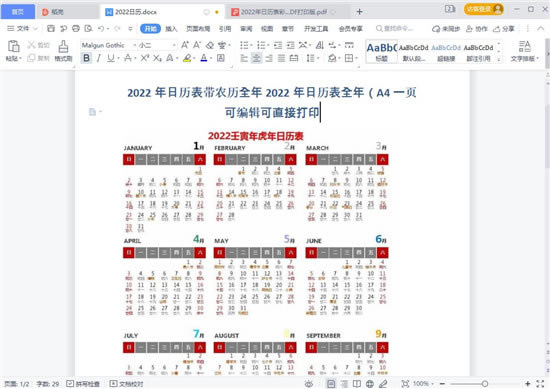
Task: Click the command search field
Action: click(x=395, y=28)
